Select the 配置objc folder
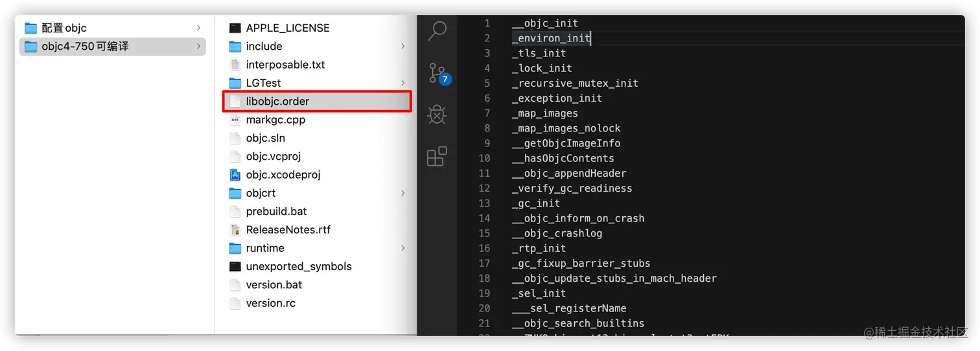Image resolution: width=980 pixels, height=351 pixels. (64, 28)
